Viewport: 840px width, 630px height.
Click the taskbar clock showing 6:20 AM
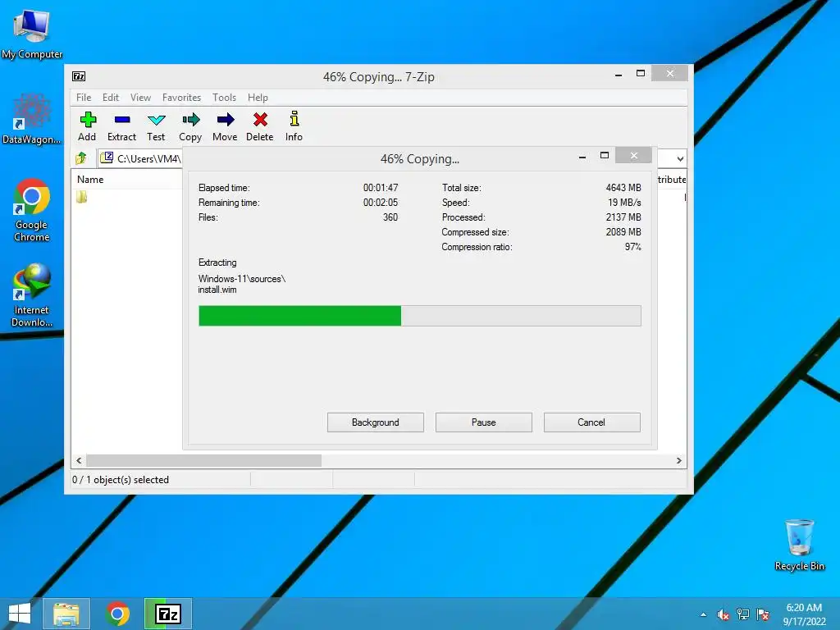[x=804, y=614]
